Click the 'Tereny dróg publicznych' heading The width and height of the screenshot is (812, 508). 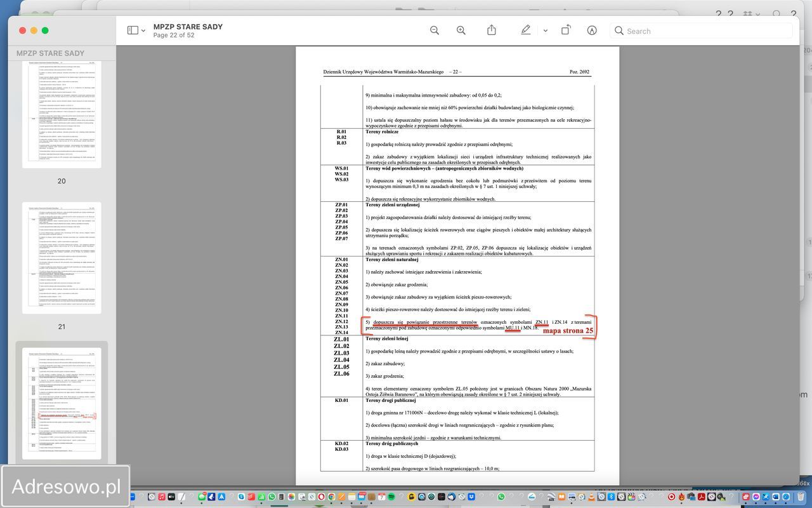(x=391, y=443)
